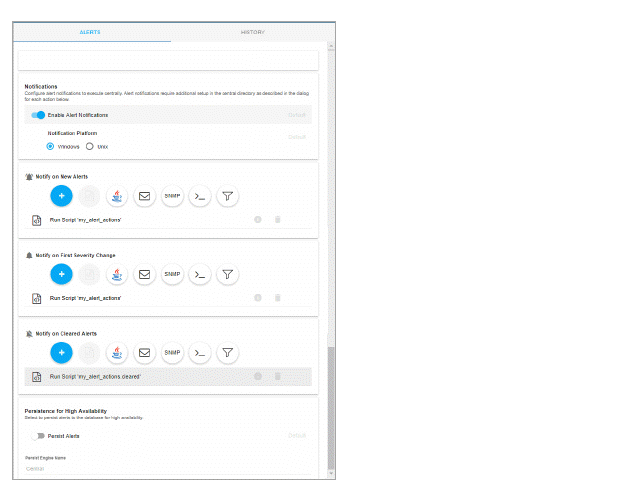Open the Run Script 'my_alert_actions.cleared' entry
Viewport: 626px width, 485px height.
point(95,376)
